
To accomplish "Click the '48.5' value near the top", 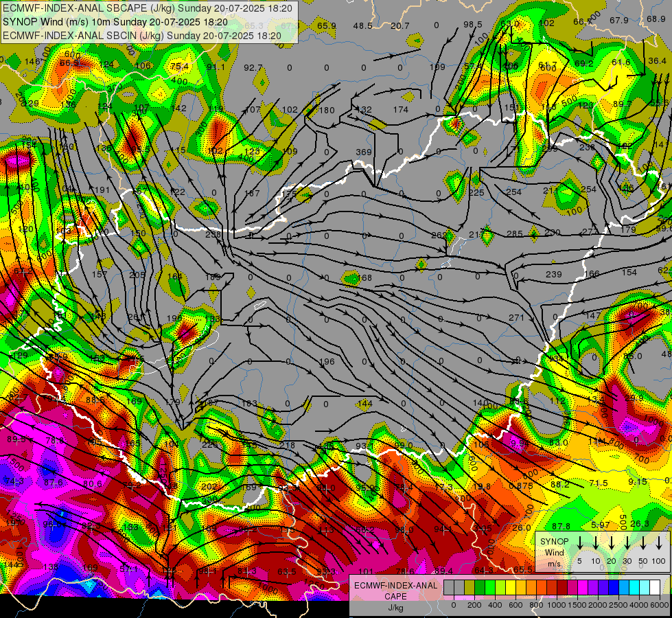I will pos(362,25).
